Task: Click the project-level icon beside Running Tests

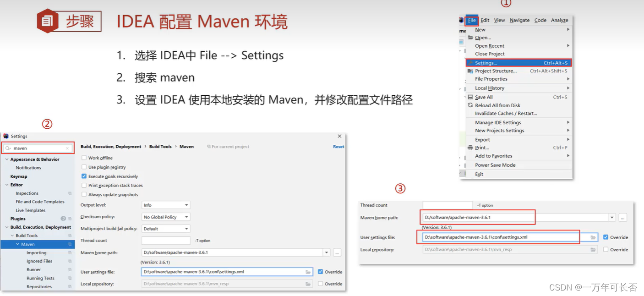Action: tap(70, 278)
